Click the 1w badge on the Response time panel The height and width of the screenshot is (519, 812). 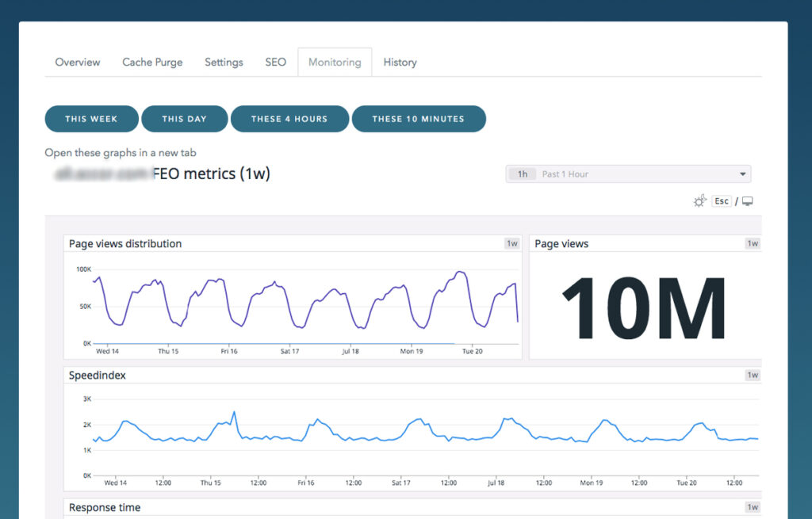coord(752,506)
